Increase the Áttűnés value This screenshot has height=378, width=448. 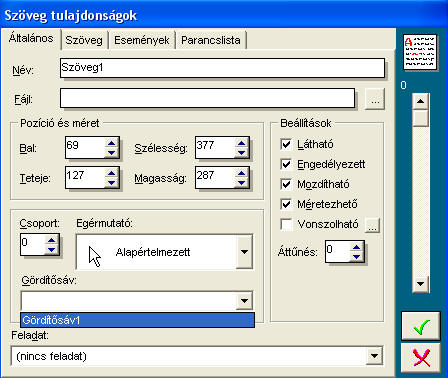pyautogui.click(x=356, y=247)
